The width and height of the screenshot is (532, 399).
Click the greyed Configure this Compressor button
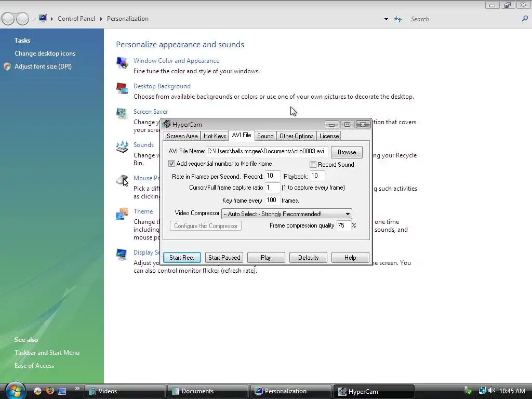coord(206,226)
